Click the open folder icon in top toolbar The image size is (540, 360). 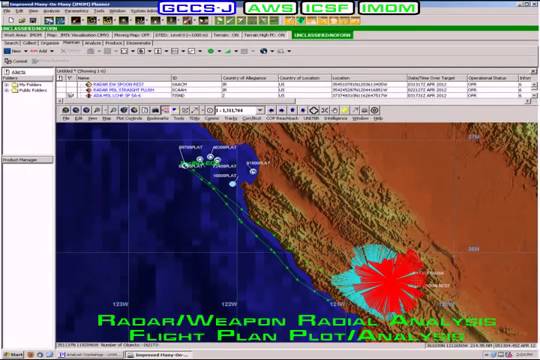click(x=22, y=21)
